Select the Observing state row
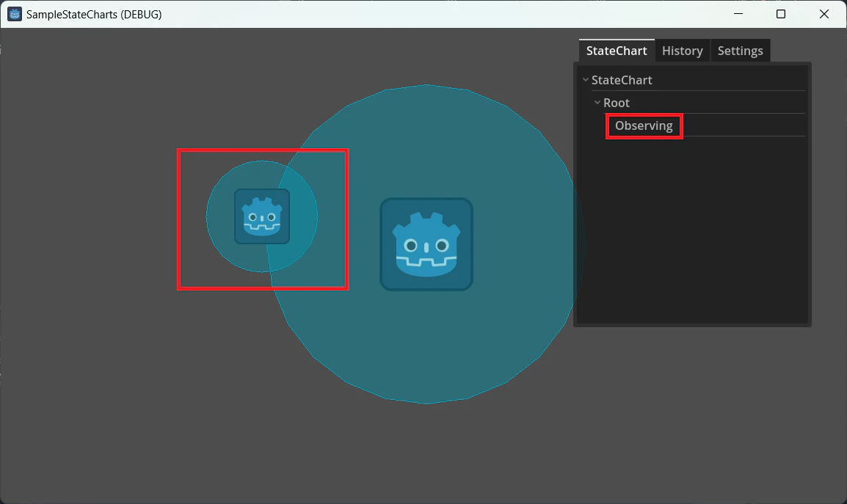The image size is (847, 504). point(705,125)
